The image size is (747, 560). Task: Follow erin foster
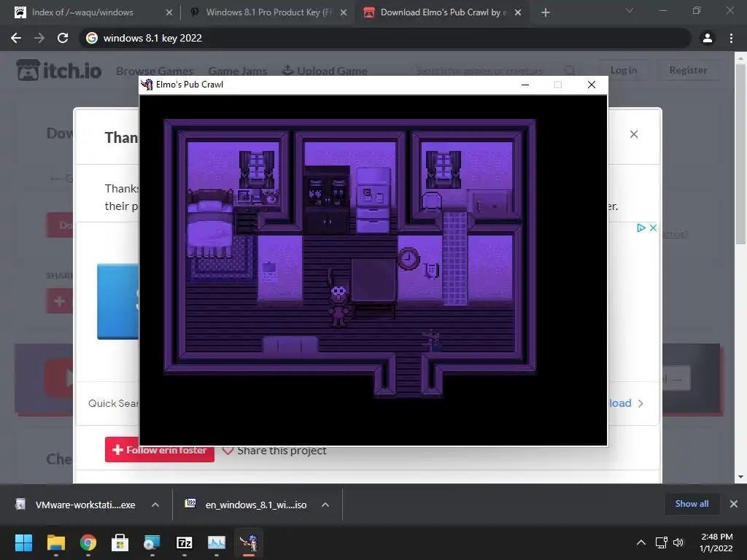(160, 449)
